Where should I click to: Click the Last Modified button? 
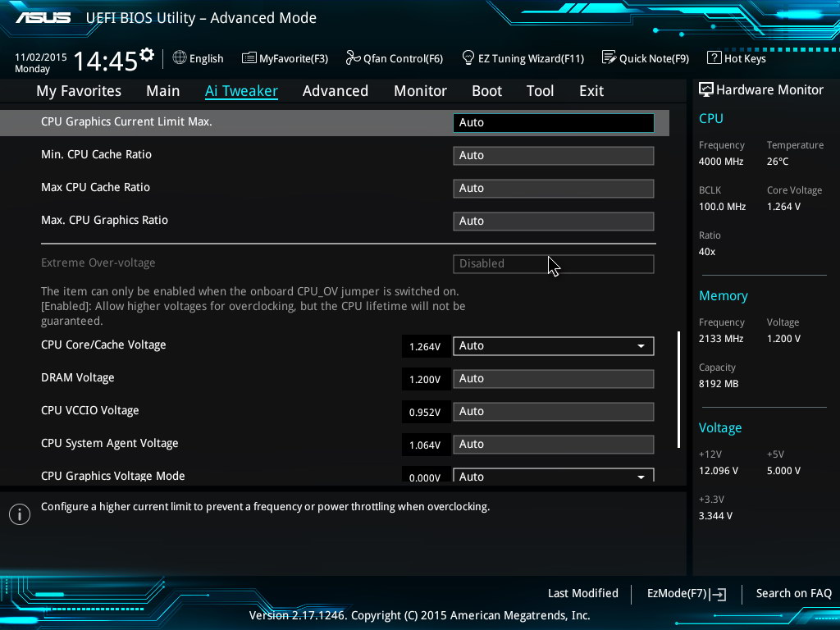tap(582, 594)
